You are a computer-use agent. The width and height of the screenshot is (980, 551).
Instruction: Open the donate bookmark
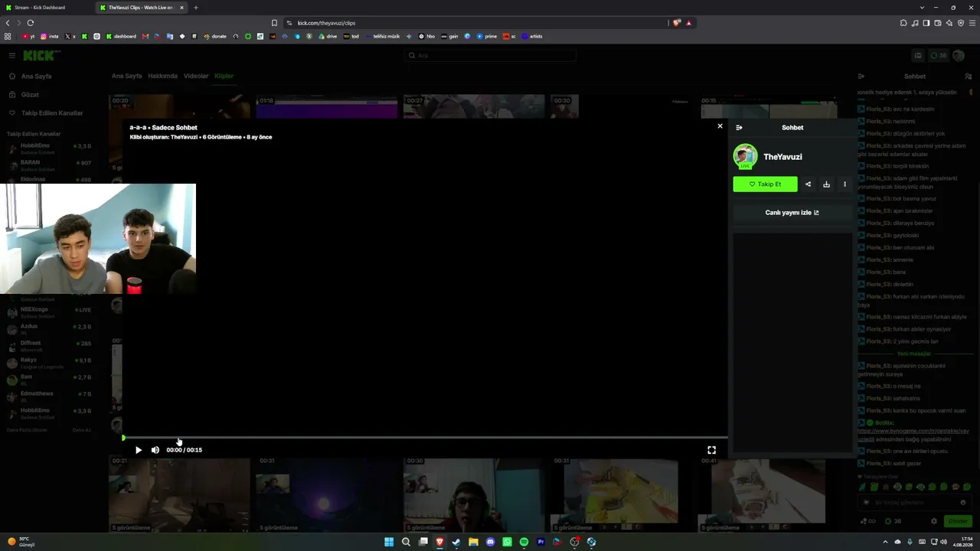tap(215, 36)
